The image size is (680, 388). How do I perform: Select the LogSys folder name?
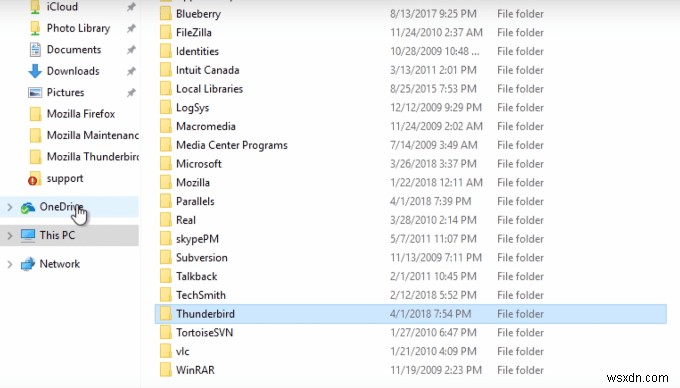[x=192, y=108]
